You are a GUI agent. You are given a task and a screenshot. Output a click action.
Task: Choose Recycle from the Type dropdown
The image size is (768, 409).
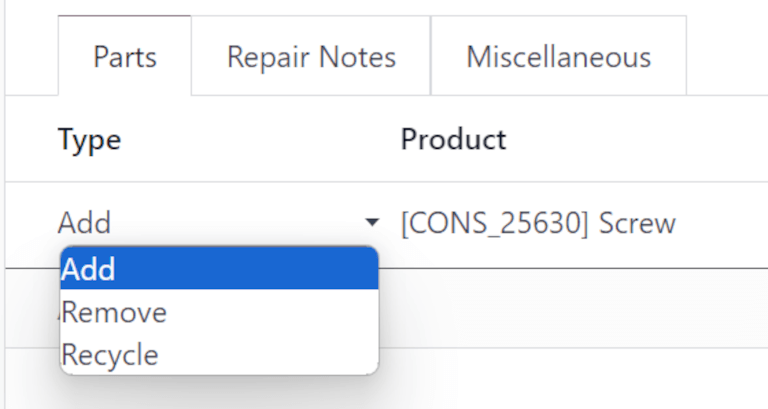tap(111, 355)
